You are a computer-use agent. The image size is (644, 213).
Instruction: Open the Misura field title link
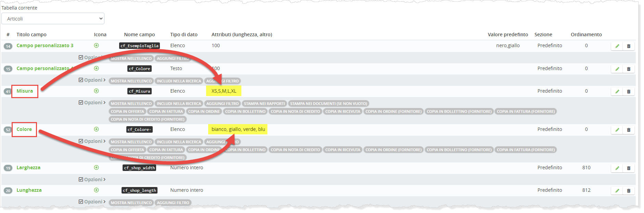click(25, 91)
